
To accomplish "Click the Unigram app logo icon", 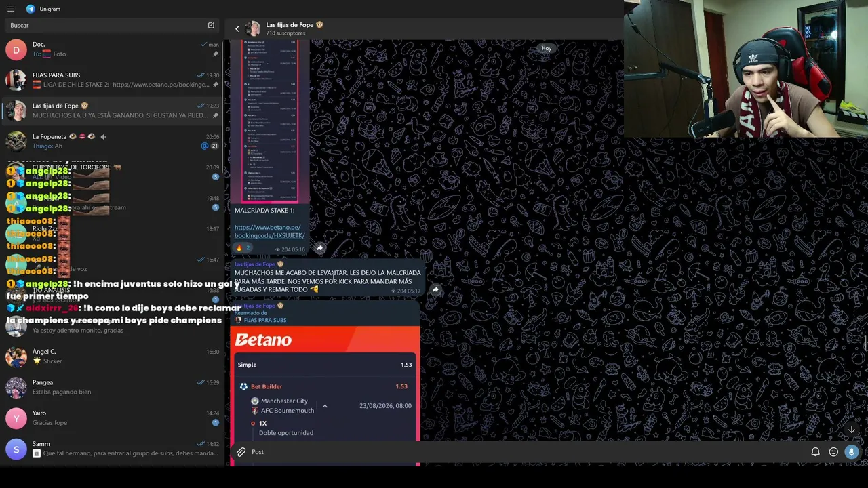I will 31,9.
